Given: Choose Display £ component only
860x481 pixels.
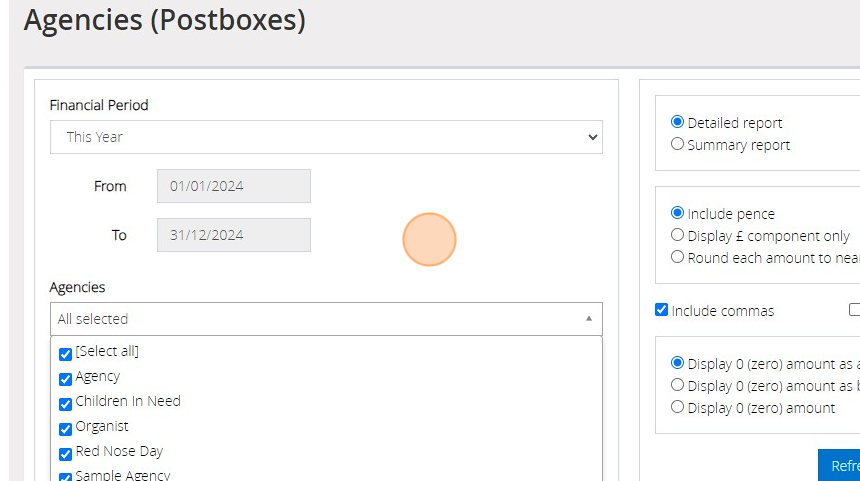Looking at the screenshot, I should pyautogui.click(x=677, y=235).
